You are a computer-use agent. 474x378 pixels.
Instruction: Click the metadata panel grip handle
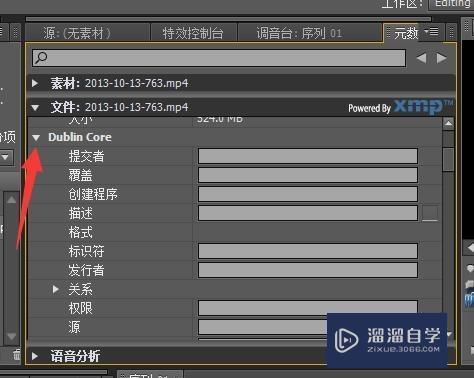[x=388, y=32]
